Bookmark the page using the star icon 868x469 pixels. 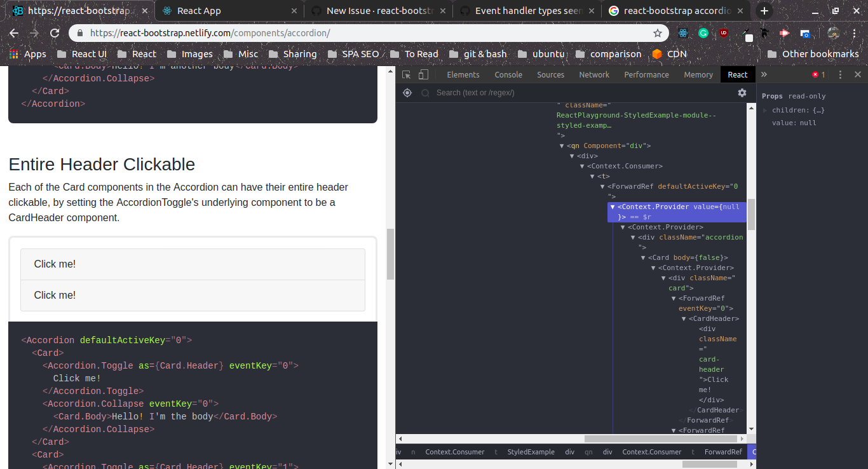click(658, 32)
